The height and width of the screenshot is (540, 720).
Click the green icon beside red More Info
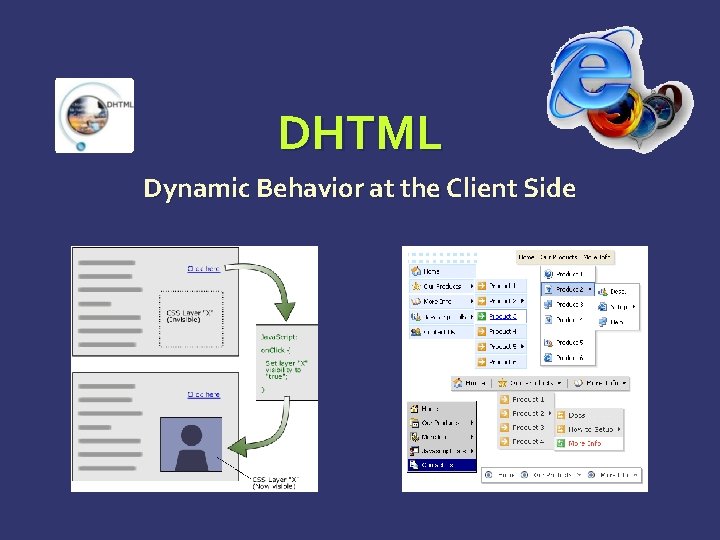click(561, 443)
